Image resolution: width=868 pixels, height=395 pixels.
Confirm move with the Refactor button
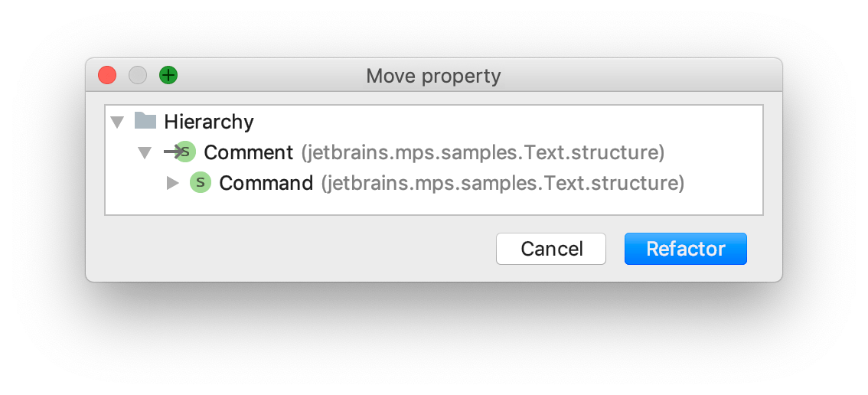pos(685,249)
